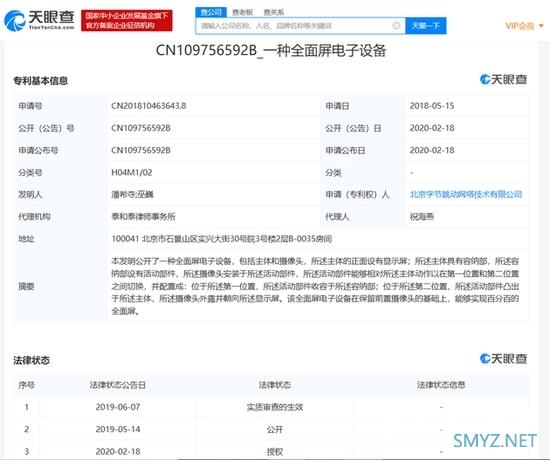The image size is (550, 460).
Task: Select the 公开（公告）日 value 2020-02-18
Action: 432,128
